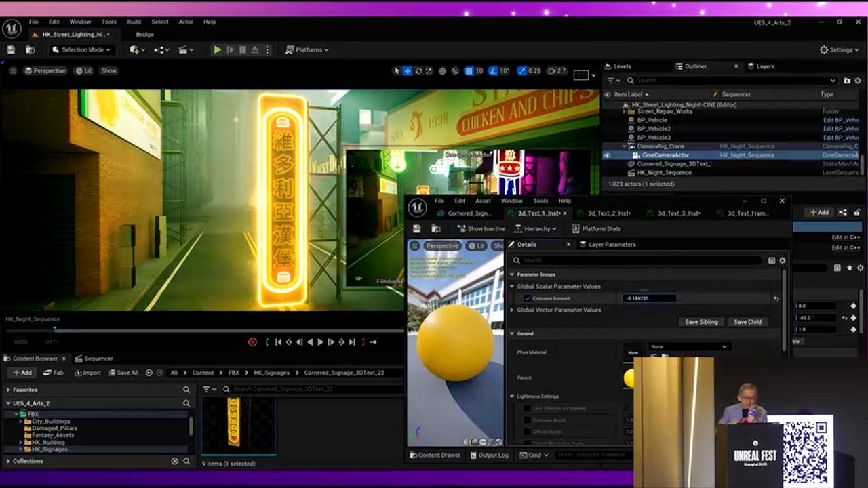Viewport: 868px width, 488px height.
Task: Click the Emissive Amount value field
Action: [649, 298]
